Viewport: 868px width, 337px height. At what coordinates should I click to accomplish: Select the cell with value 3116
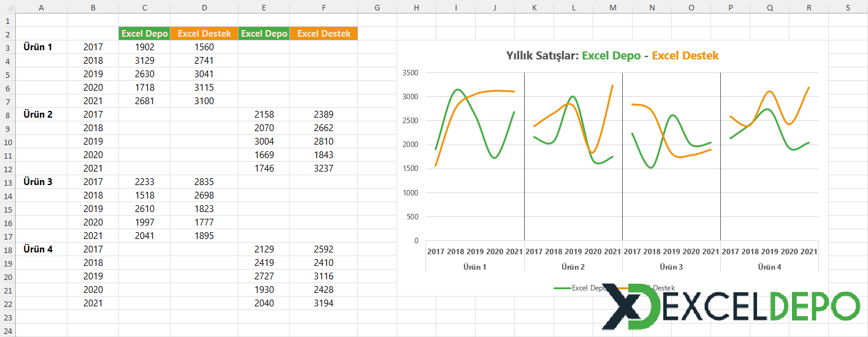click(324, 276)
